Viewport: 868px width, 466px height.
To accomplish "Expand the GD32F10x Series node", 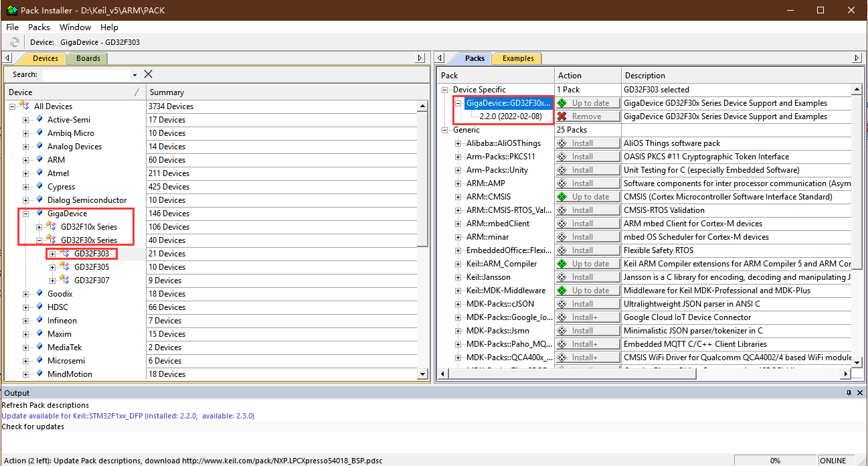I will tap(39, 227).
